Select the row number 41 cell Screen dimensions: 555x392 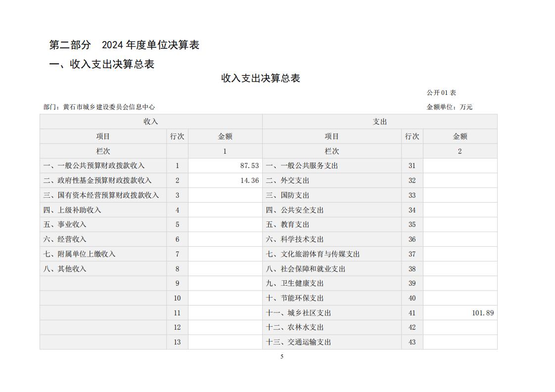tap(412, 313)
